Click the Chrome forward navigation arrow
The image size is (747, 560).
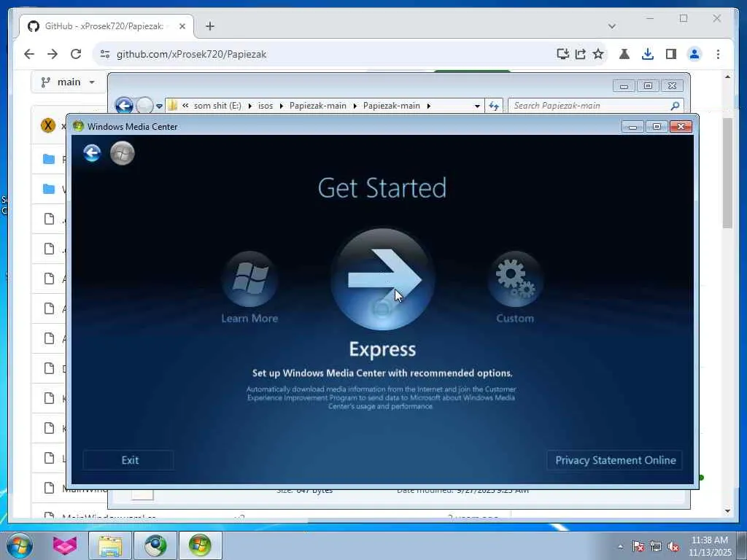[x=53, y=54]
